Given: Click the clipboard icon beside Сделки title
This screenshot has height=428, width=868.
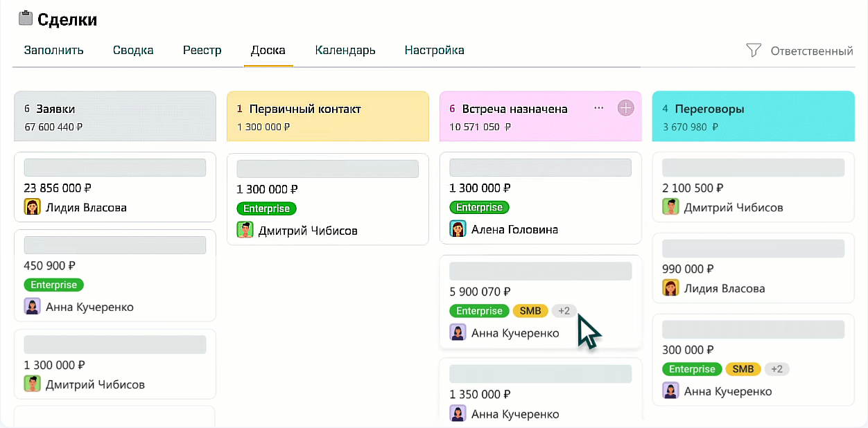Looking at the screenshot, I should coord(26,19).
